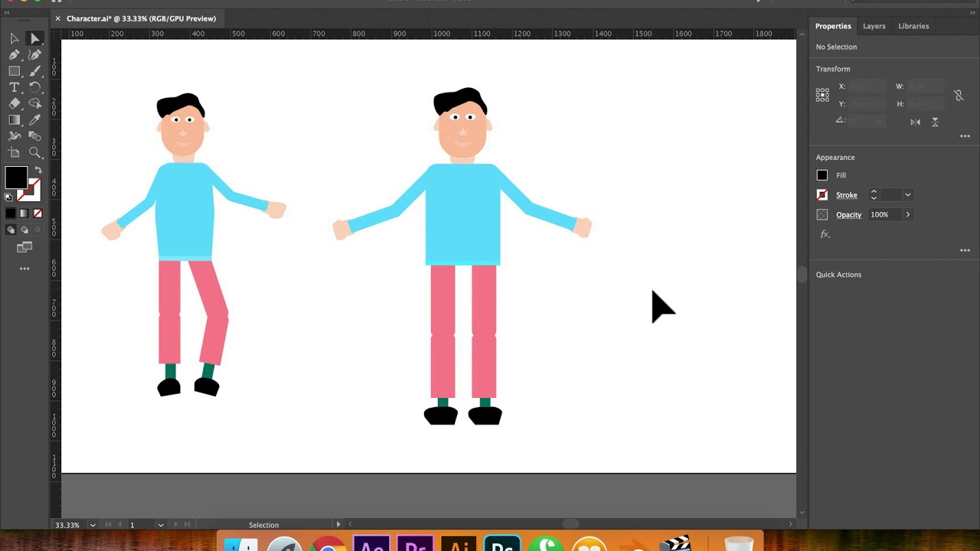Select the Eyedropper tool
The height and width of the screenshot is (551, 980).
35,120
